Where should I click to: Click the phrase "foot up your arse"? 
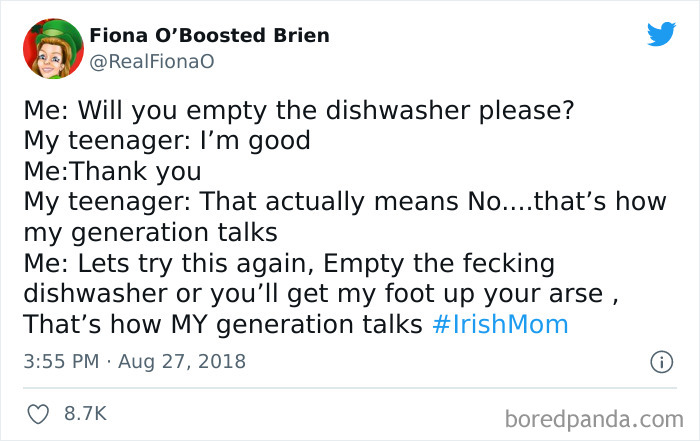click(x=494, y=294)
